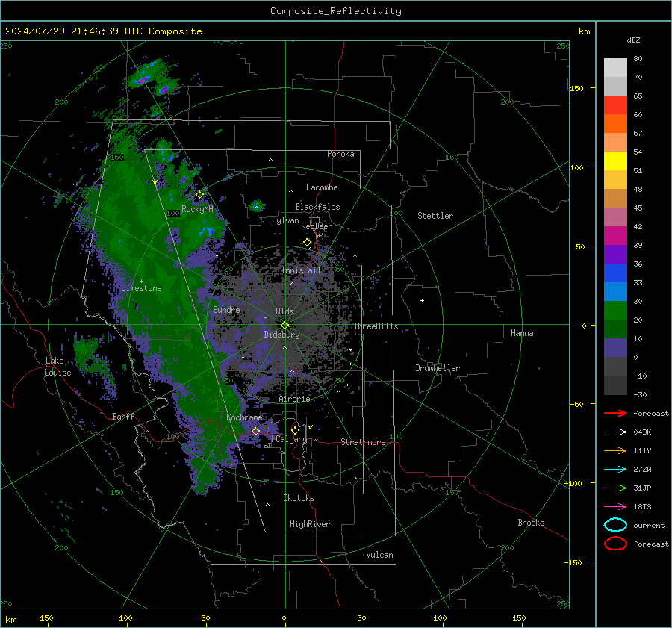Screen dimensions: 672x628
Task: Click the Didsbury label
Action: tap(281, 335)
